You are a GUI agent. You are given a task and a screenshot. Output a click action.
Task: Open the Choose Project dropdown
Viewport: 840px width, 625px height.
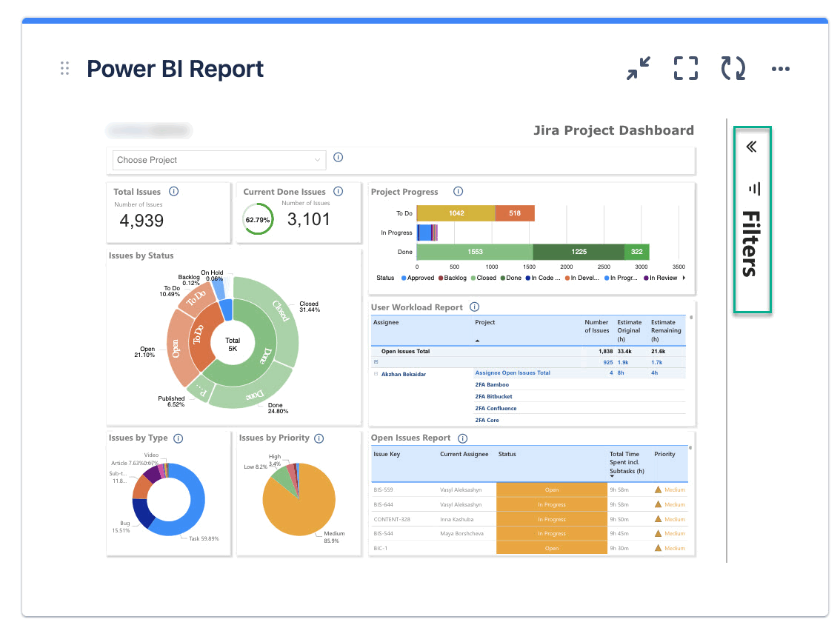(x=220, y=160)
